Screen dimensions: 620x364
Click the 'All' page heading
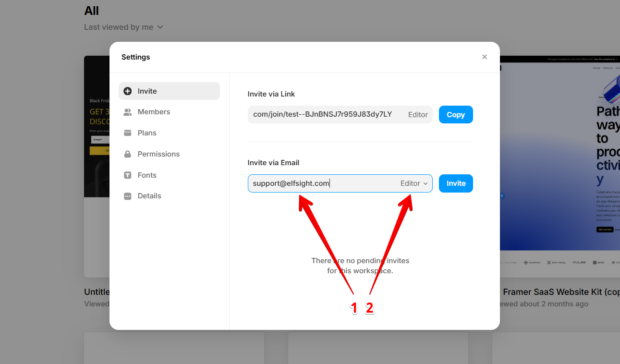91,11
